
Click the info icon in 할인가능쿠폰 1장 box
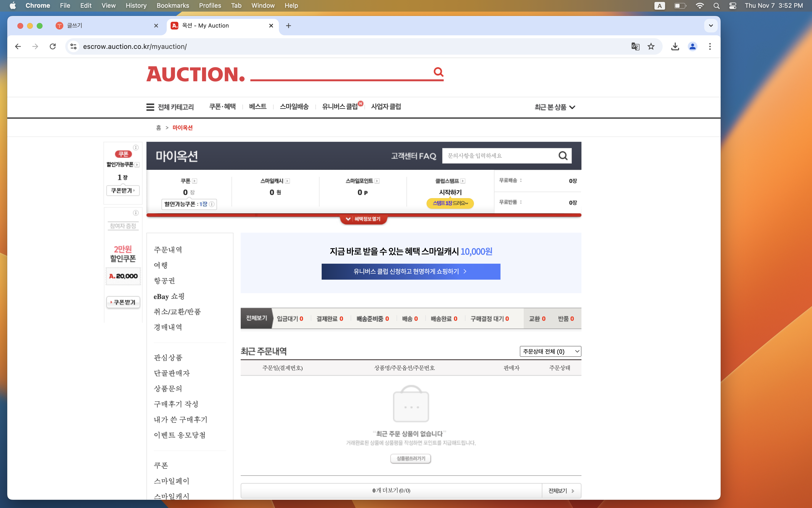(212, 204)
